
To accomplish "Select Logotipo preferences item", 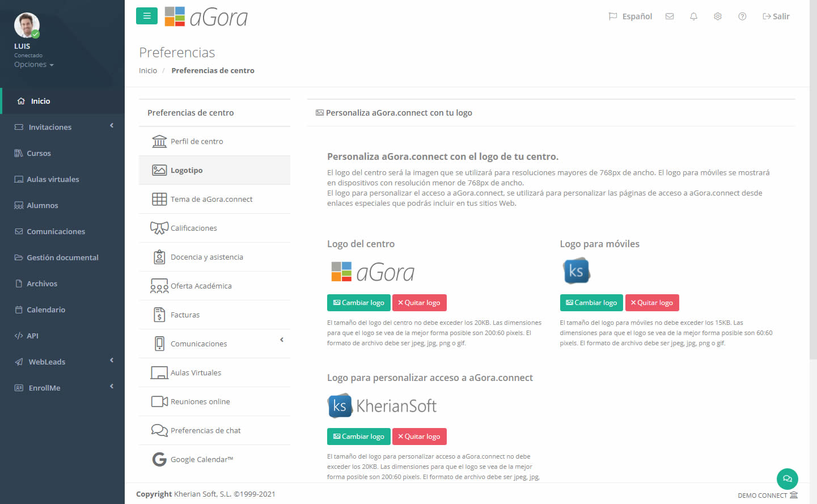I will click(214, 170).
